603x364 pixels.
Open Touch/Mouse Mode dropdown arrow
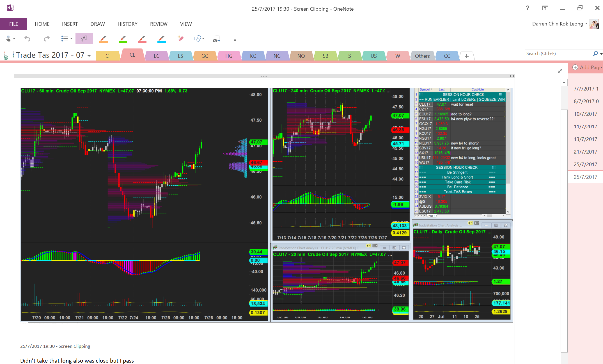[x=14, y=39]
